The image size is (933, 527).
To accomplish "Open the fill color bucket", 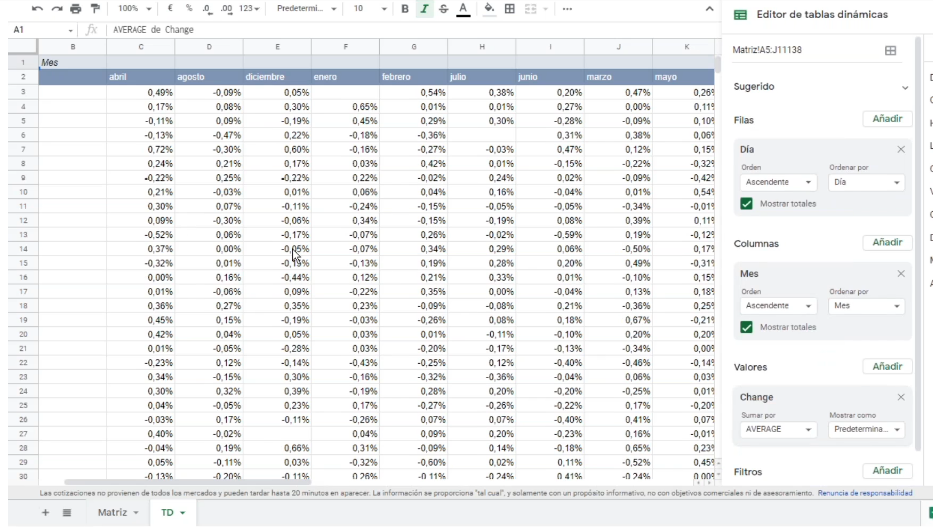I will pyautogui.click(x=489, y=9).
